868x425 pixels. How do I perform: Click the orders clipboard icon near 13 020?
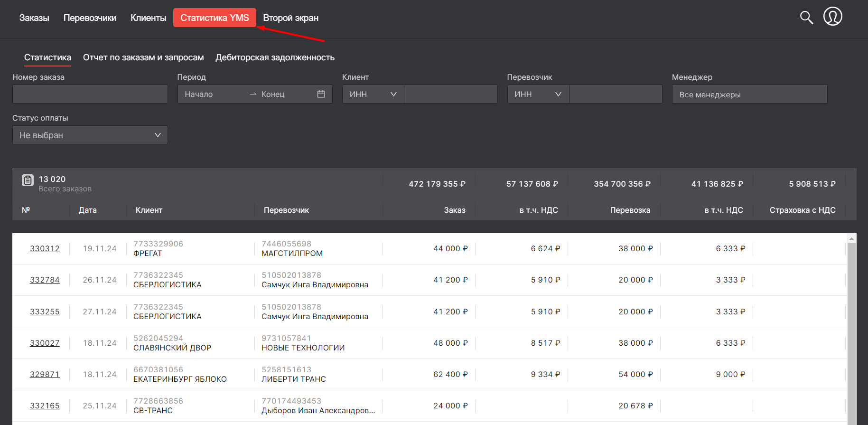28,180
